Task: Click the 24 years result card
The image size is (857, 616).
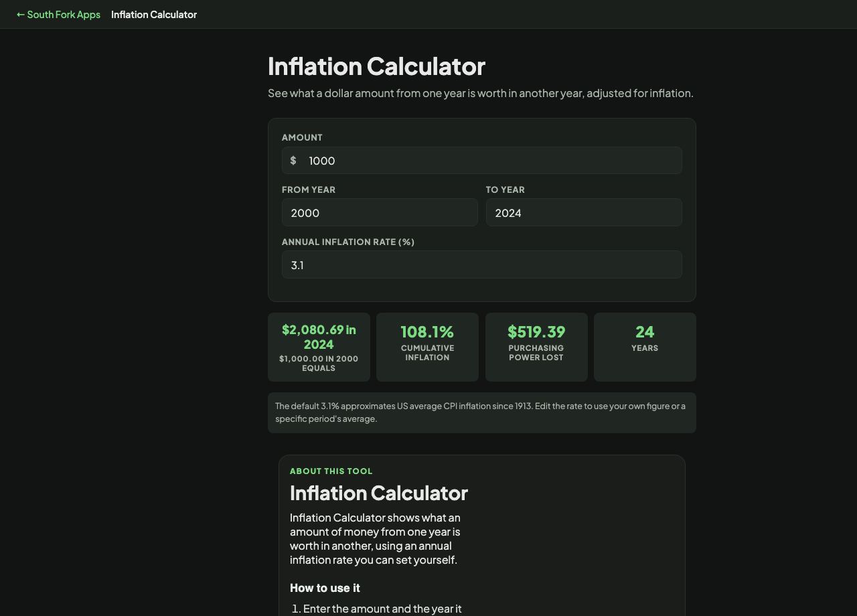Action: [x=645, y=347]
